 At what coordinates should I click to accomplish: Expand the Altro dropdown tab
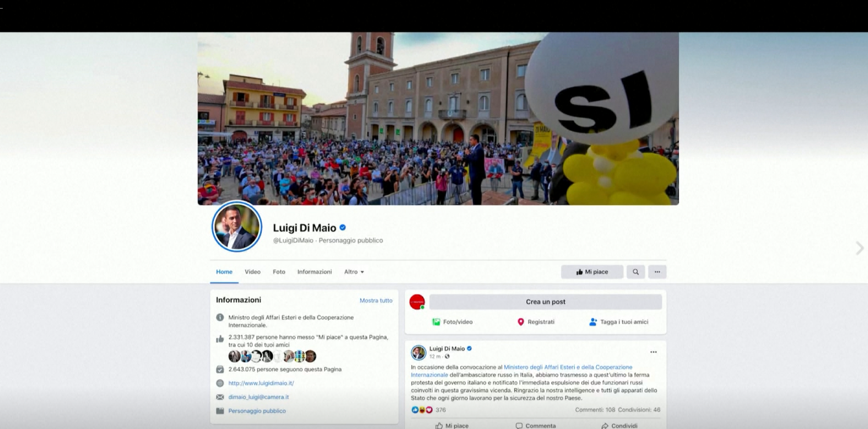pos(354,272)
